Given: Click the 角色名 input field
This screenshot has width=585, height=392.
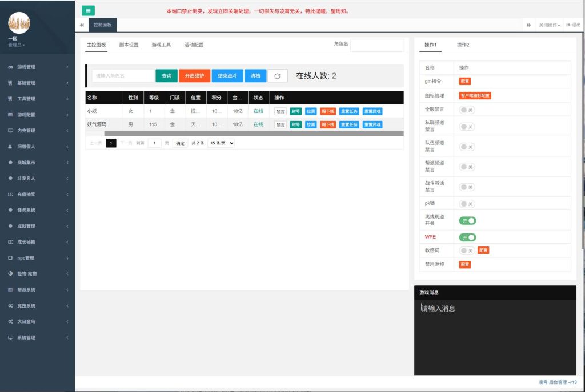Looking at the screenshot, I should [x=376, y=45].
